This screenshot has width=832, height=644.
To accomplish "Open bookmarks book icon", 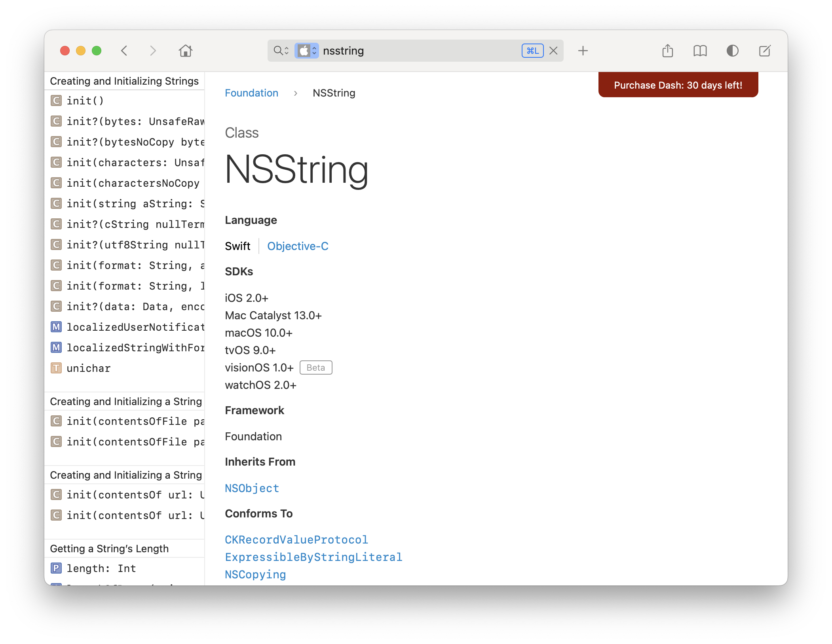I will (700, 51).
